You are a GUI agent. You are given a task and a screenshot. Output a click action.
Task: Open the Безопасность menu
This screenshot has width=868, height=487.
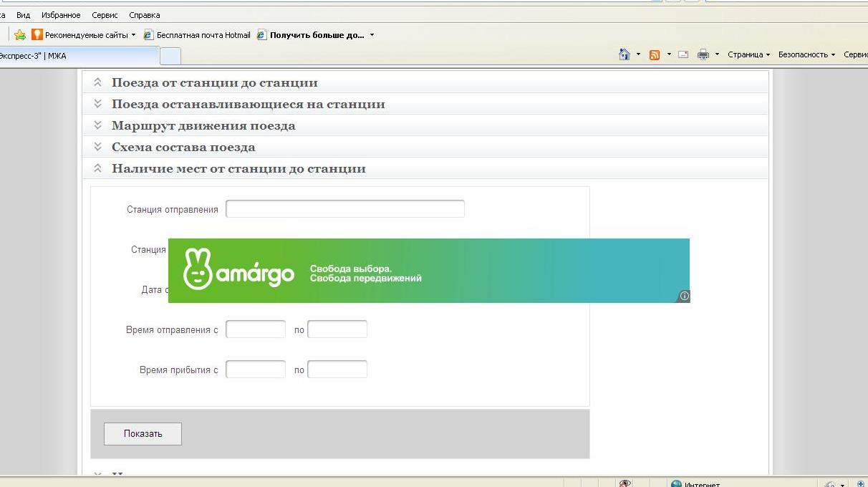806,54
